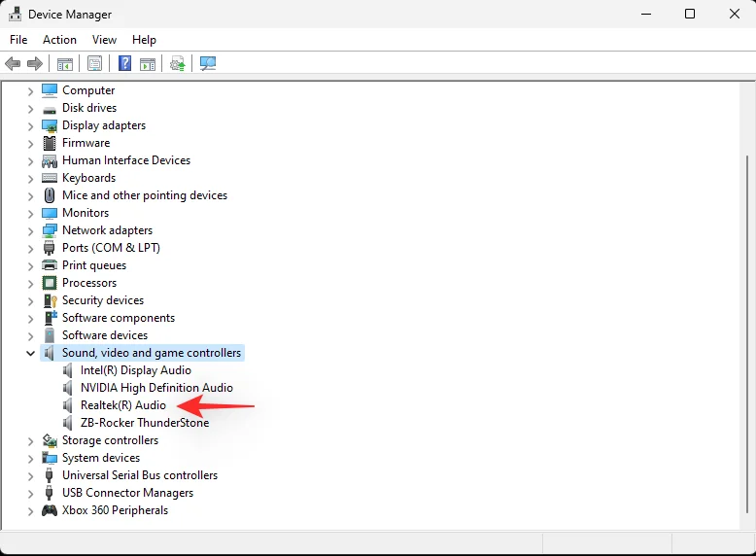The image size is (756, 556).
Task: Select the Keyboards label
Action: pos(88,178)
